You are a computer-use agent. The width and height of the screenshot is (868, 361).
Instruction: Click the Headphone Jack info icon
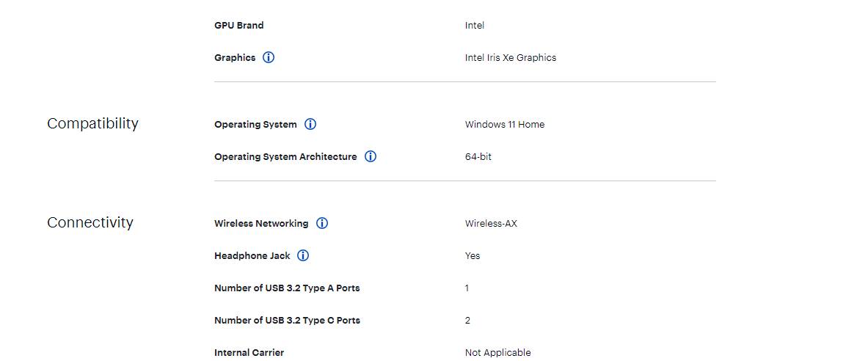click(x=303, y=256)
